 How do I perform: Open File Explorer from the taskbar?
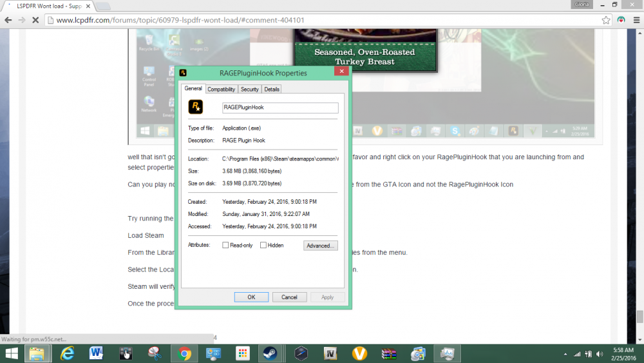click(37, 353)
